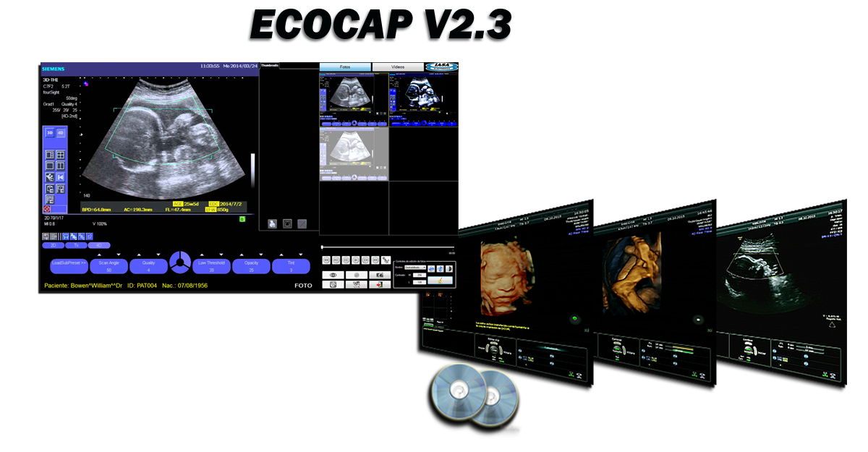Click the print icon in Thumbnails panel
The height and width of the screenshot is (452, 868).
pyautogui.click(x=273, y=223)
